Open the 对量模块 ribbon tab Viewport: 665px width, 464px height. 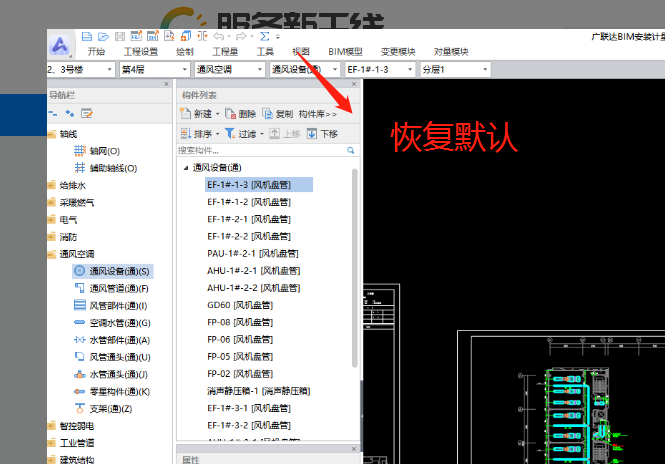451,52
